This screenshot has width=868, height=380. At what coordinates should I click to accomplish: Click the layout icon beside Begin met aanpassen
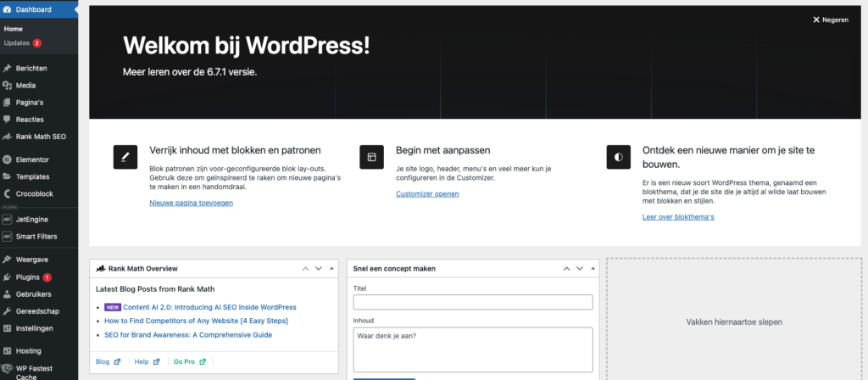371,157
